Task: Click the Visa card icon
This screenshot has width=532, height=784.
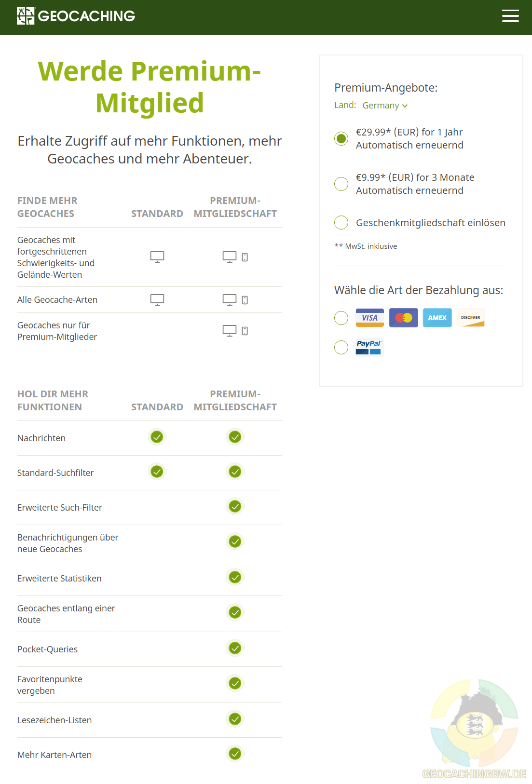Action: pyautogui.click(x=369, y=318)
